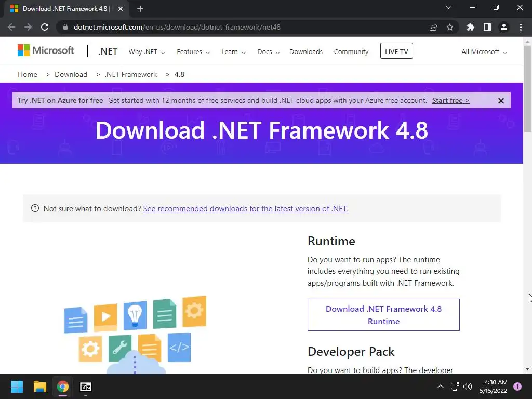Image resolution: width=532 pixels, height=399 pixels.
Task: Open the tab search chevron
Action: click(x=448, y=7)
